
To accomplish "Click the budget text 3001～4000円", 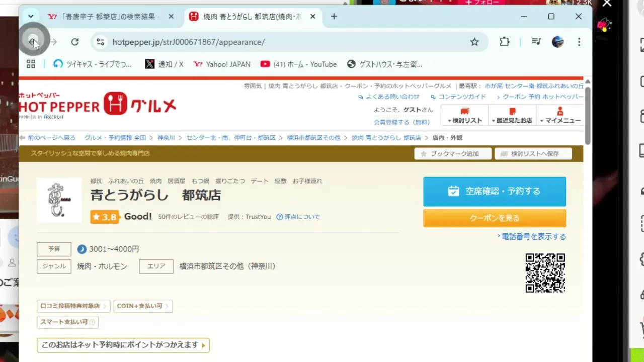I will 114,249.
